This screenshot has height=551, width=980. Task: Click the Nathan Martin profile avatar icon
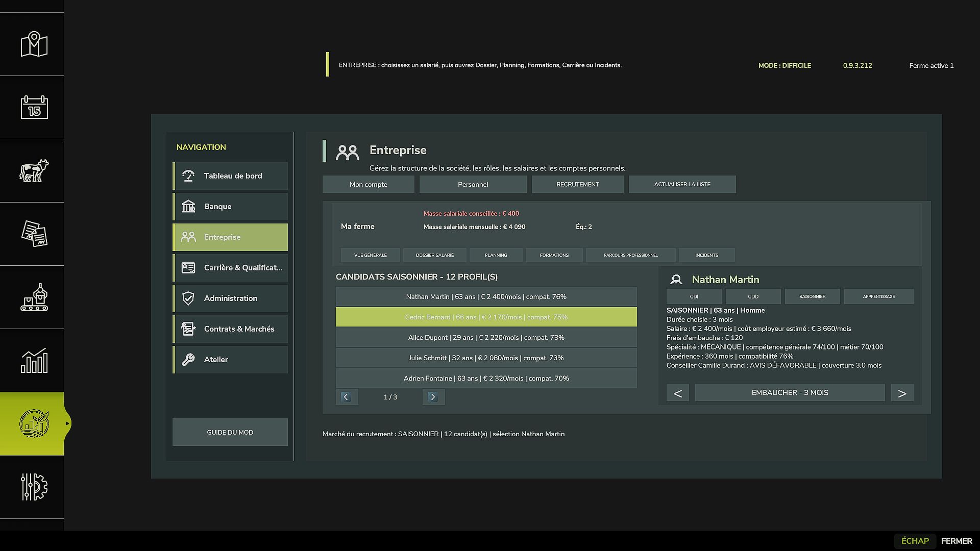click(x=676, y=280)
